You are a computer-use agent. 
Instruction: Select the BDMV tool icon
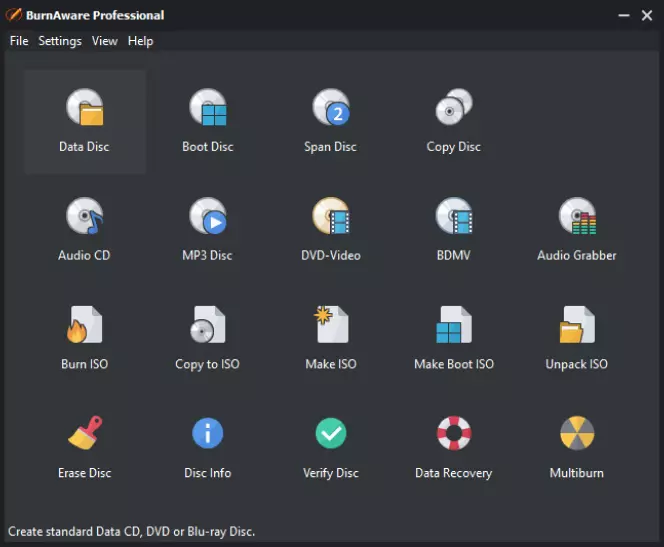click(x=454, y=216)
